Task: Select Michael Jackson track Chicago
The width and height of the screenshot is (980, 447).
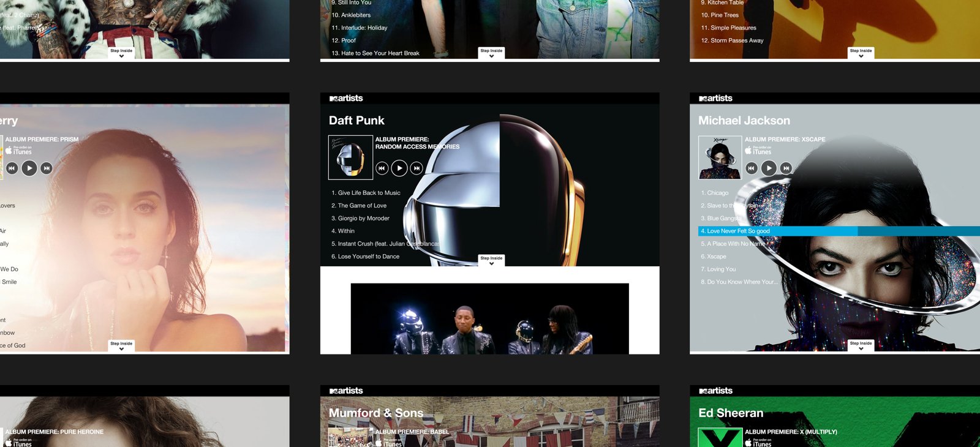Action: (x=715, y=193)
